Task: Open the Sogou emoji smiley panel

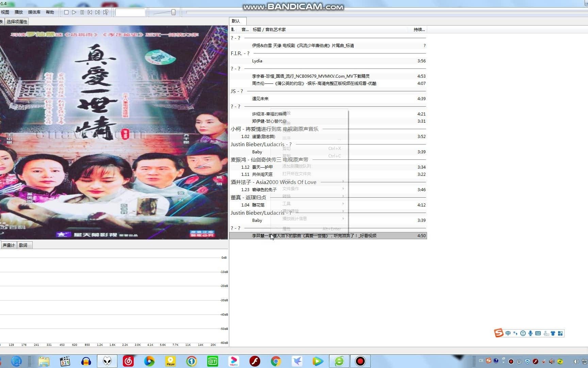Action: (x=523, y=333)
